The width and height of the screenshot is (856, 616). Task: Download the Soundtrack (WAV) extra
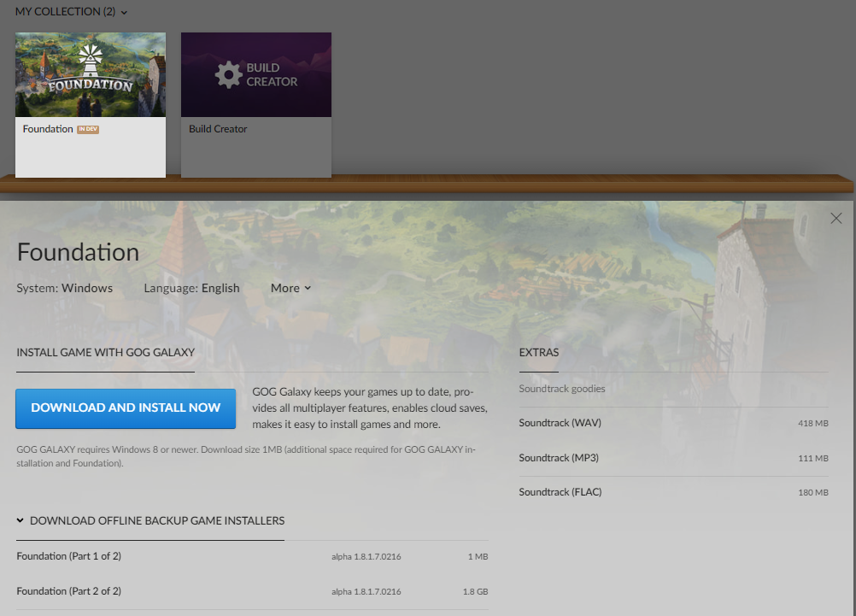pyautogui.click(x=674, y=423)
